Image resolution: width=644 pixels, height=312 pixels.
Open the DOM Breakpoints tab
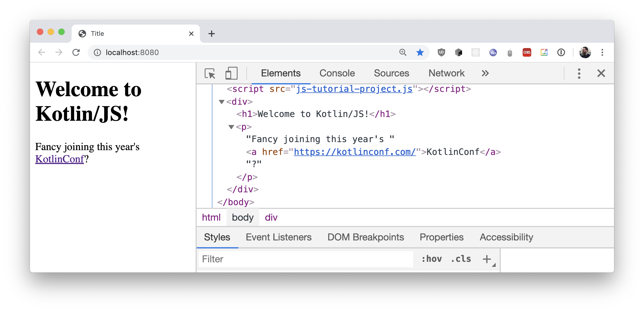(x=366, y=237)
